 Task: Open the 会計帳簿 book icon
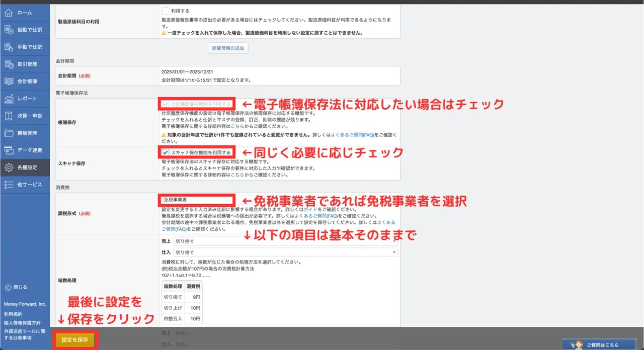coord(9,81)
